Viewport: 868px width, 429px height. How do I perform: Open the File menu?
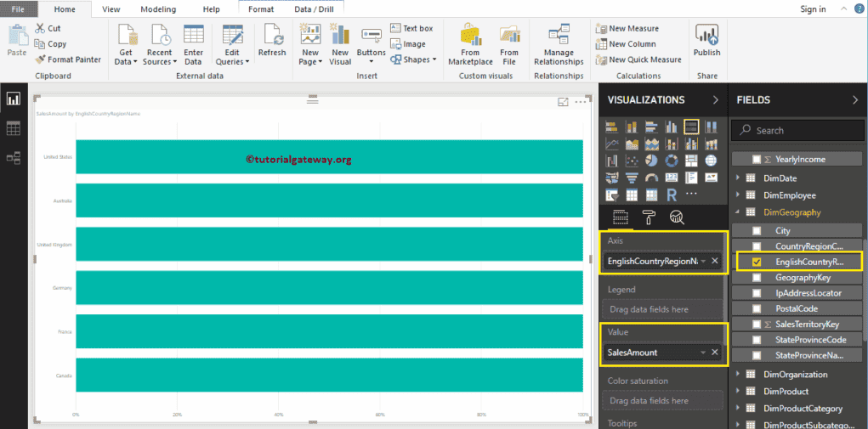coord(18,8)
